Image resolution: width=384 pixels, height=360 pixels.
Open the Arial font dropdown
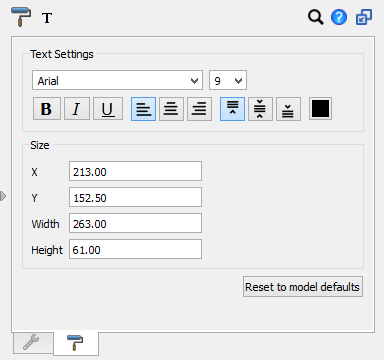pyautogui.click(x=117, y=80)
